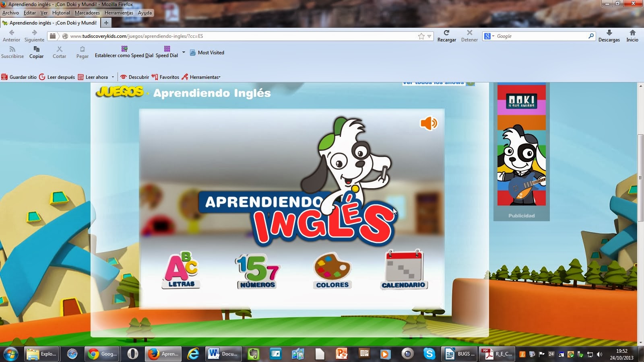This screenshot has height=362, width=644.
Task: Open the Herramientas toolbar dropdown
Action: click(x=201, y=77)
